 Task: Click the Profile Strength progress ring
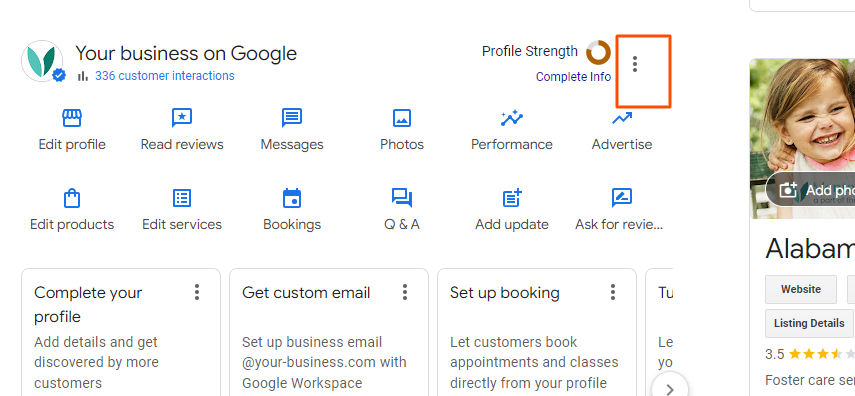[598, 52]
